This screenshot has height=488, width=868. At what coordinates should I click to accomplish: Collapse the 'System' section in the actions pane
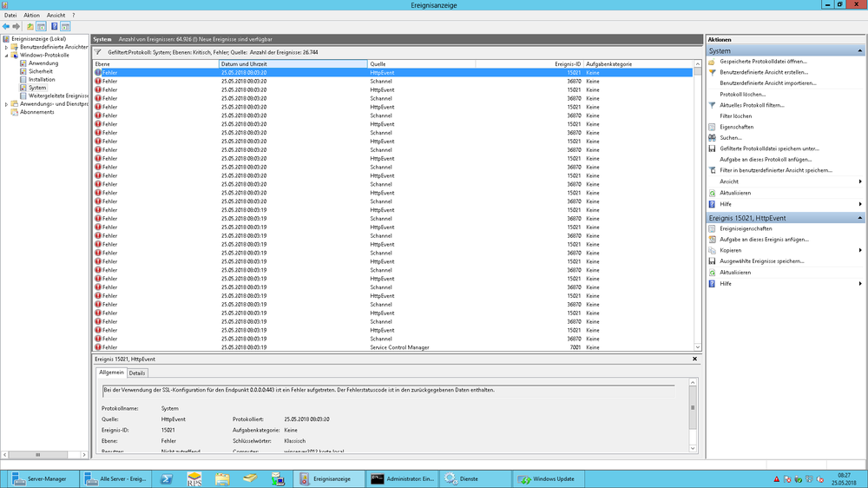click(x=860, y=51)
